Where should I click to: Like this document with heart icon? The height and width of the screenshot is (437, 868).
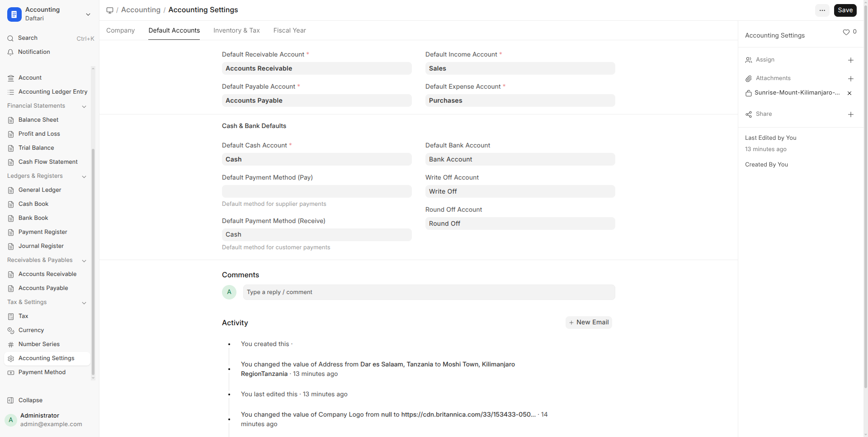(x=846, y=32)
